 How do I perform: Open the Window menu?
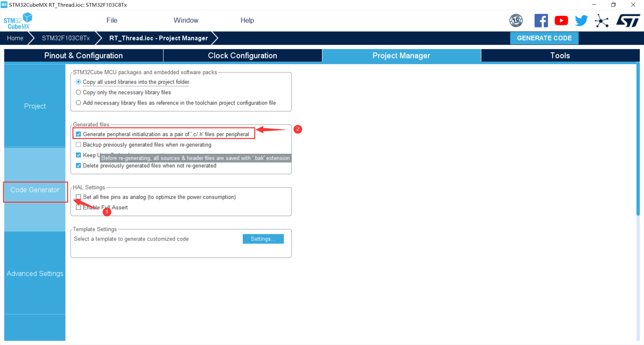pyautogui.click(x=186, y=20)
